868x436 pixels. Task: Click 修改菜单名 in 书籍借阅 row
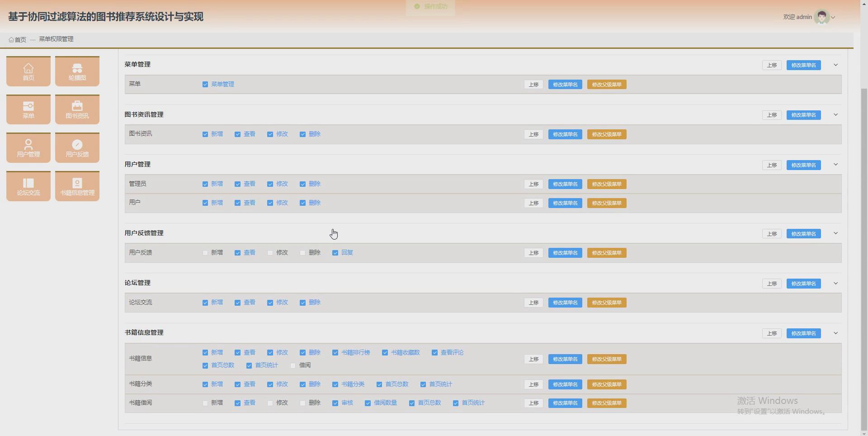[x=565, y=403]
